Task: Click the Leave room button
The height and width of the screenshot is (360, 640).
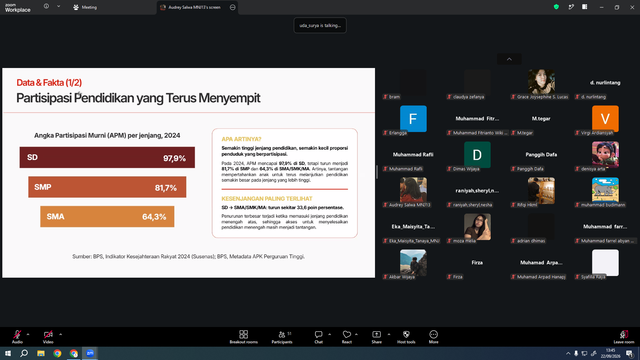Action: tap(624, 337)
